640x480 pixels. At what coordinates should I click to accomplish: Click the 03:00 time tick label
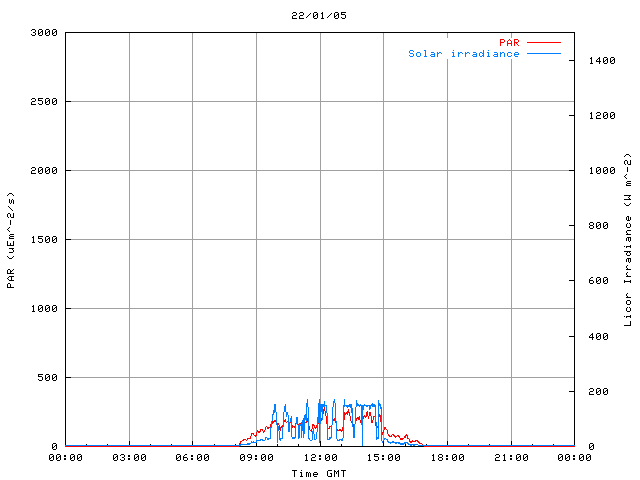click(x=129, y=458)
